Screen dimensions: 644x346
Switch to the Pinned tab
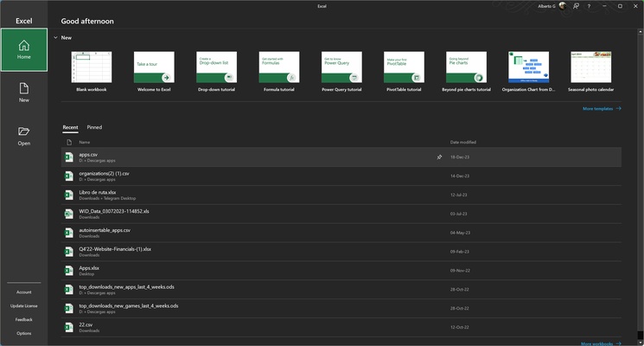[94, 127]
